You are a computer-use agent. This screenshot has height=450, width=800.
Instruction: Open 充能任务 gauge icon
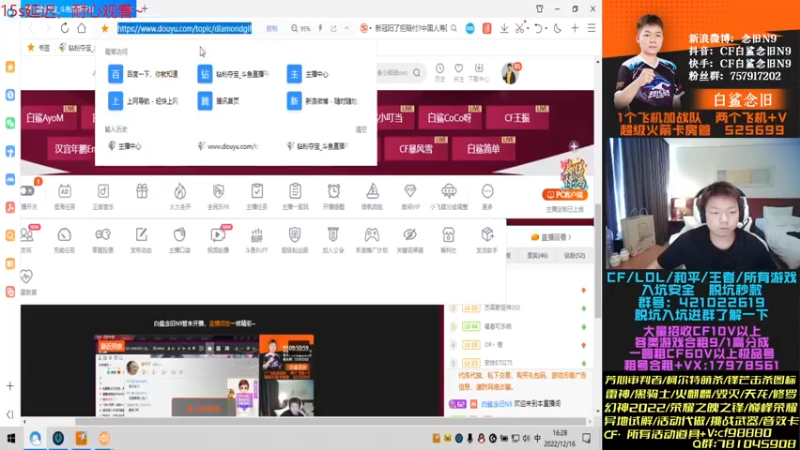pyautogui.click(x=64, y=235)
